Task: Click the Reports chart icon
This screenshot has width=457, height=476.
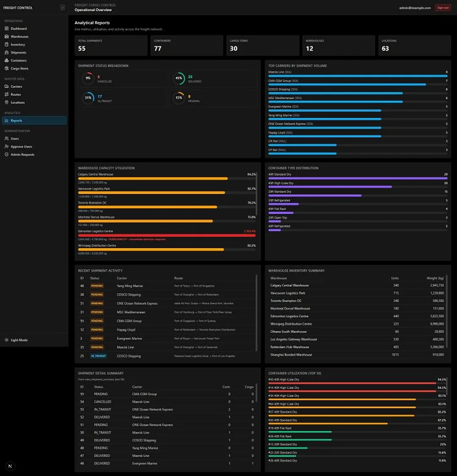Action: point(7,121)
